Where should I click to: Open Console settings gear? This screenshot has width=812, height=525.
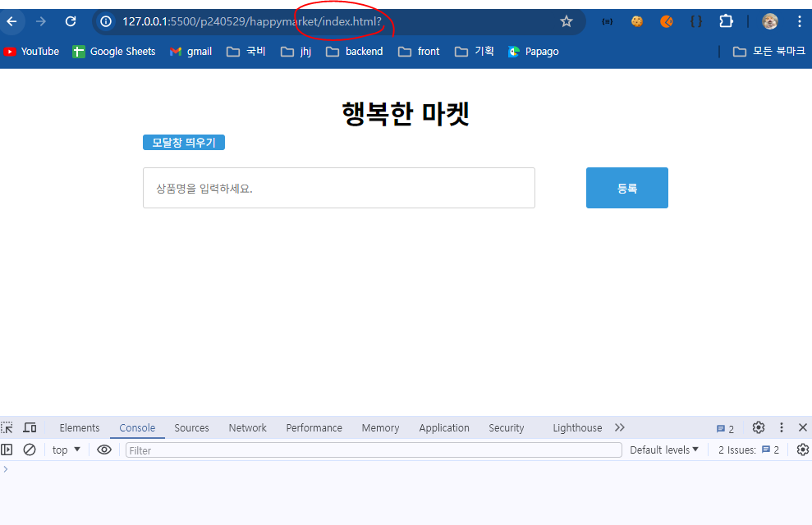[803, 450]
